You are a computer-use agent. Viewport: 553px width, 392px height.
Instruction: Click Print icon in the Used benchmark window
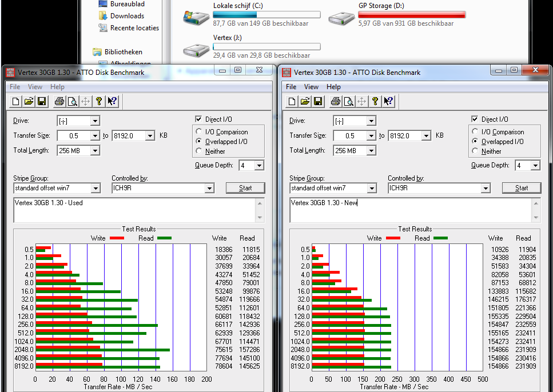point(59,102)
